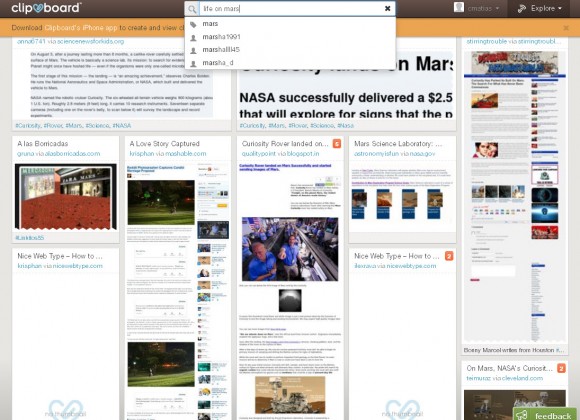Click the user icon beside 'marsha_d'
This screenshot has width=580, height=420.
coord(193,64)
